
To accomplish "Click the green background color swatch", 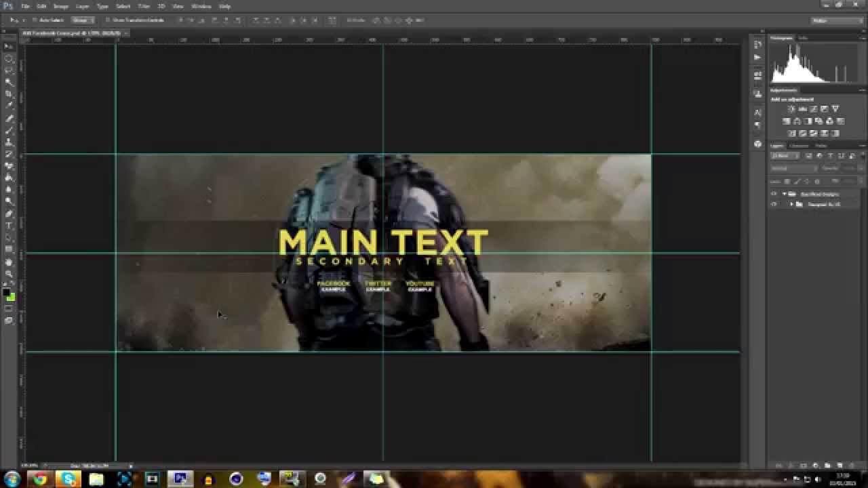I will 12,298.
